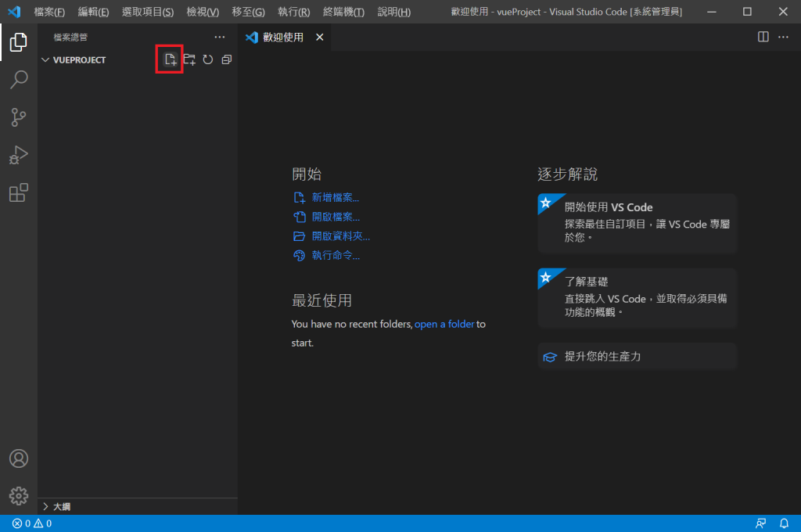Open the 檢視(V) menu
Image resolution: width=801 pixels, height=532 pixels.
tap(203, 12)
